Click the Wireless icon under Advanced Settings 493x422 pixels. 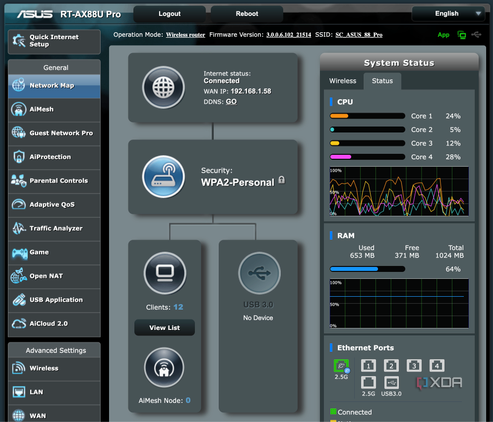pyautogui.click(x=19, y=368)
